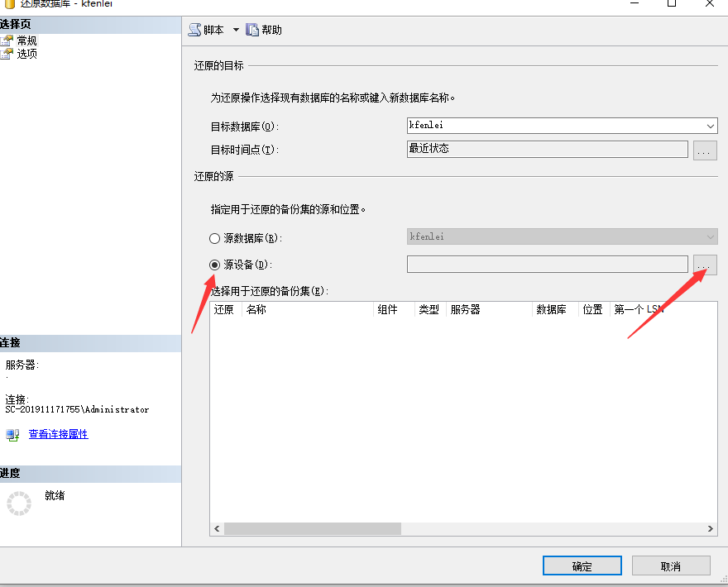Select the 源数据库 radio button
The width and height of the screenshot is (728, 587).
click(215, 238)
